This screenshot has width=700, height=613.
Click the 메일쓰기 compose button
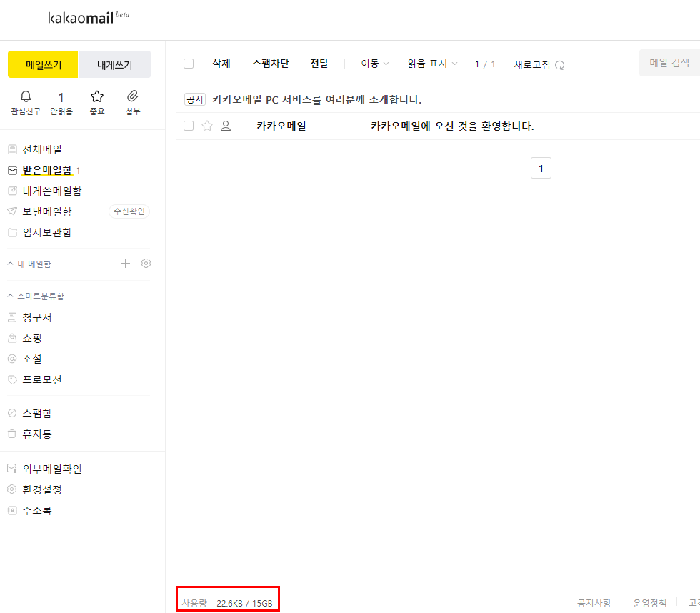(43, 64)
